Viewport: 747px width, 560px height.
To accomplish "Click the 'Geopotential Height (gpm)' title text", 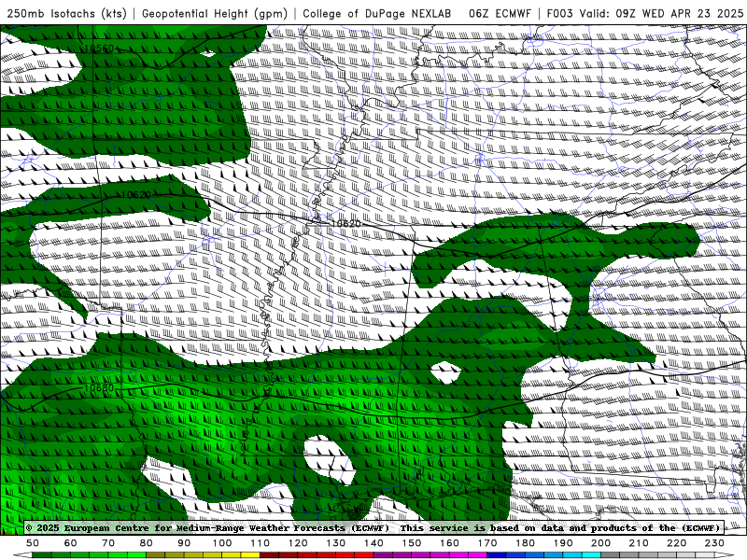I will click(215, 14).
